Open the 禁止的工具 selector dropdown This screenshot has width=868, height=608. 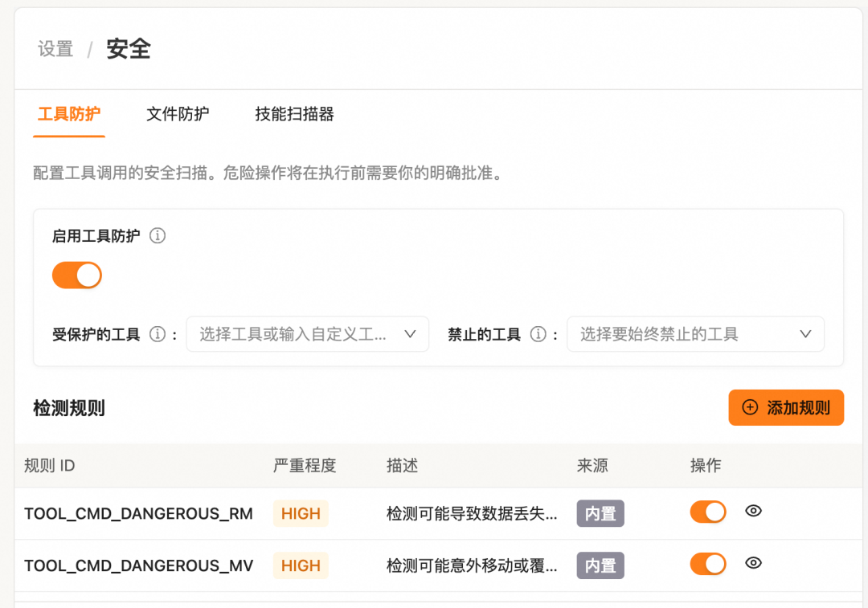(x=696, y=333)
